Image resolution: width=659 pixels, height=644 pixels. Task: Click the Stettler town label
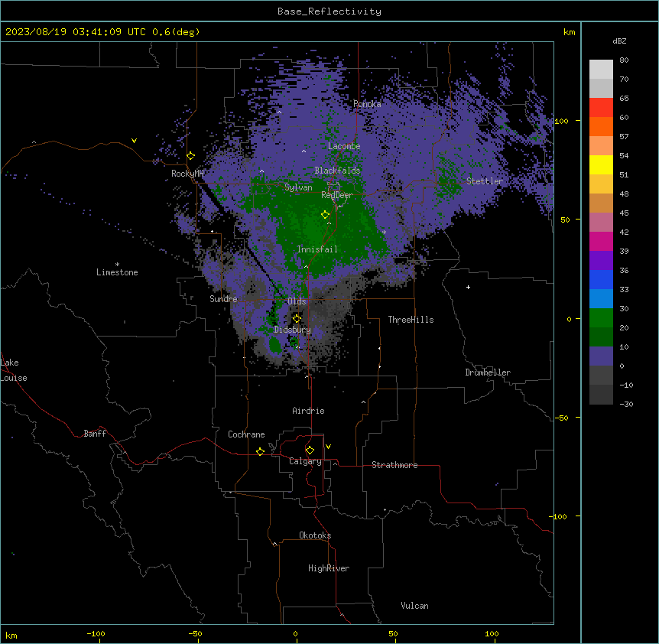485,181
